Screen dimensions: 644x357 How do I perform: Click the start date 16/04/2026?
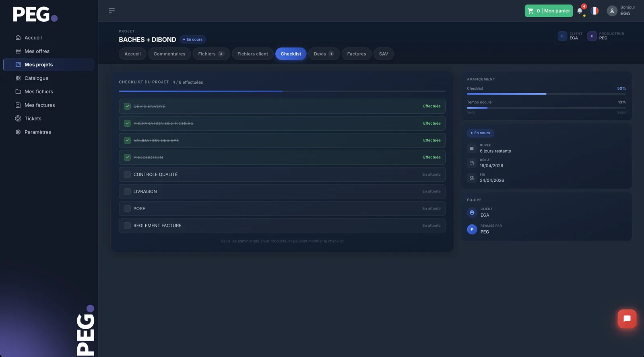tap(491, 166)
